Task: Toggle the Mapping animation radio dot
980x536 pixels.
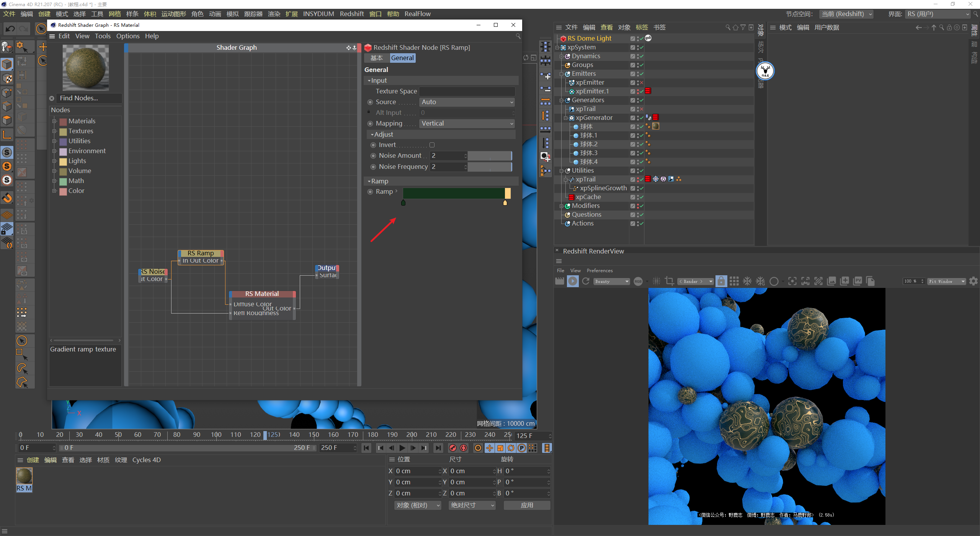Action: (370, 124)
